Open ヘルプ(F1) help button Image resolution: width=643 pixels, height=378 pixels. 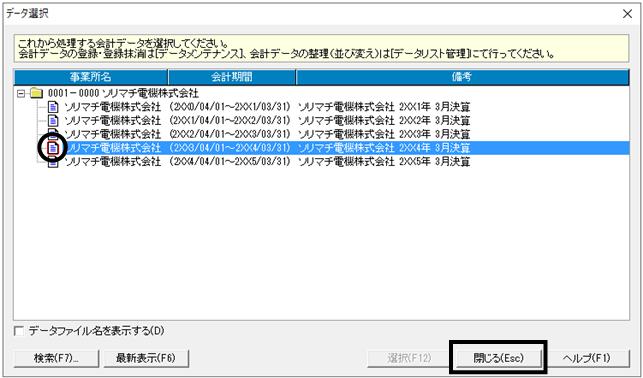click(587, 358)
